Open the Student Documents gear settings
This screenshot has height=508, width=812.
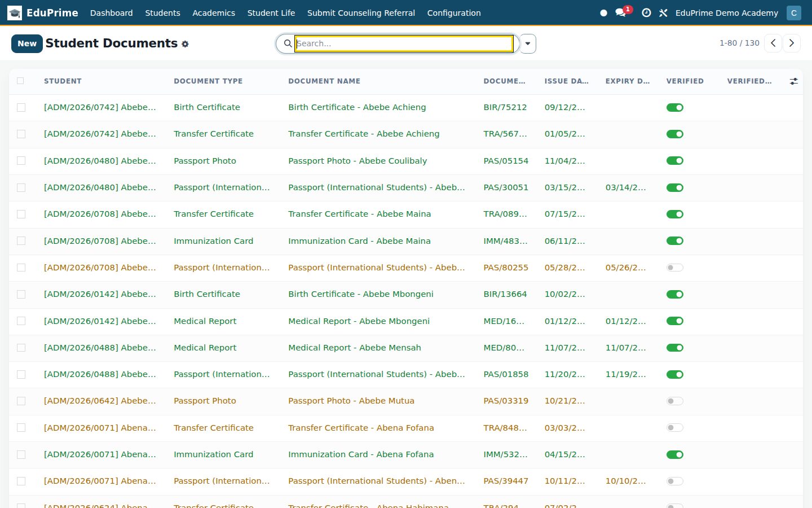tap(185, 44)
